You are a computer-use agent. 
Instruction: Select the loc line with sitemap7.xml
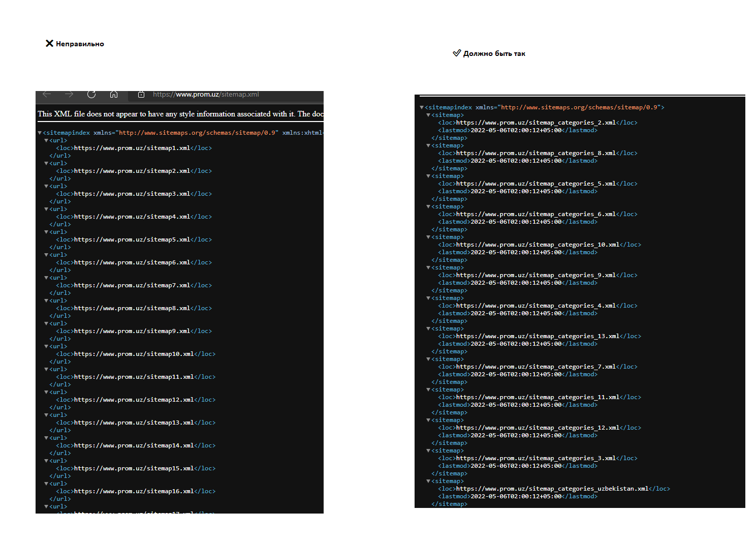(x=134, y=285)
